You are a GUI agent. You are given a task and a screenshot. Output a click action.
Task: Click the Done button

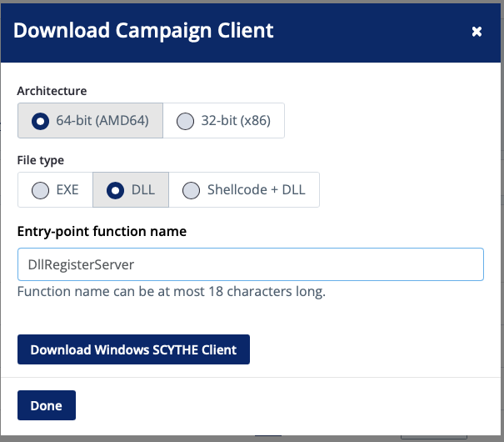[x=47, y=405]
